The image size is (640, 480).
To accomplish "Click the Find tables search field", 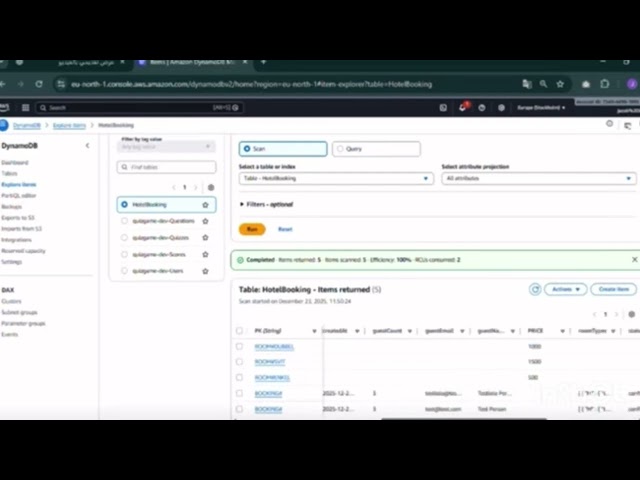I will click(x=166, y=167).
